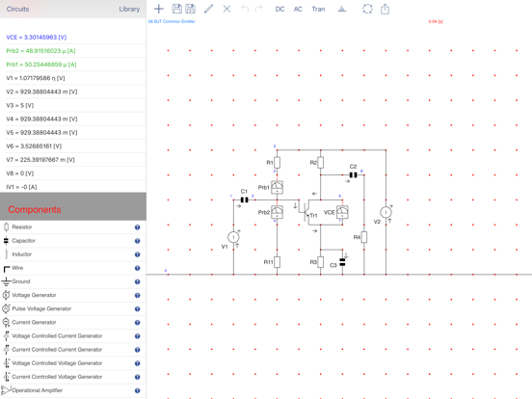Click the second save-as floppy icon
Image resolution: width=532 pixels, height=399 pixels.
(190, 9)
